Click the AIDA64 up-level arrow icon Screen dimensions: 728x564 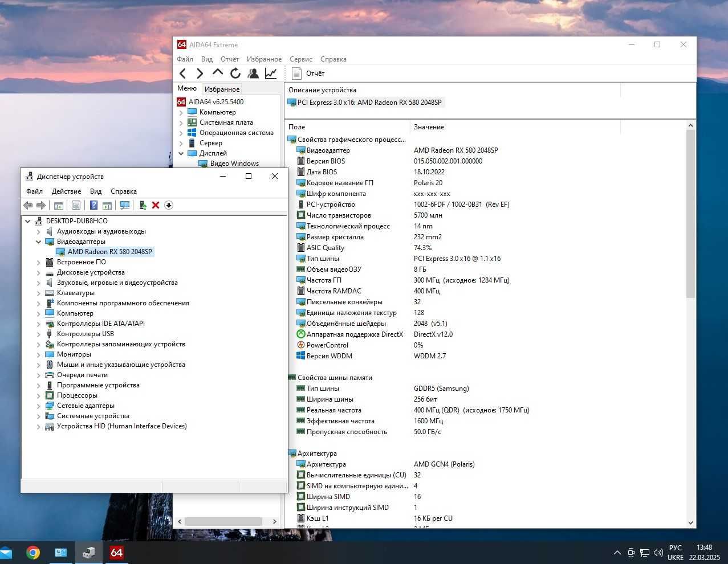coord(217,73)
